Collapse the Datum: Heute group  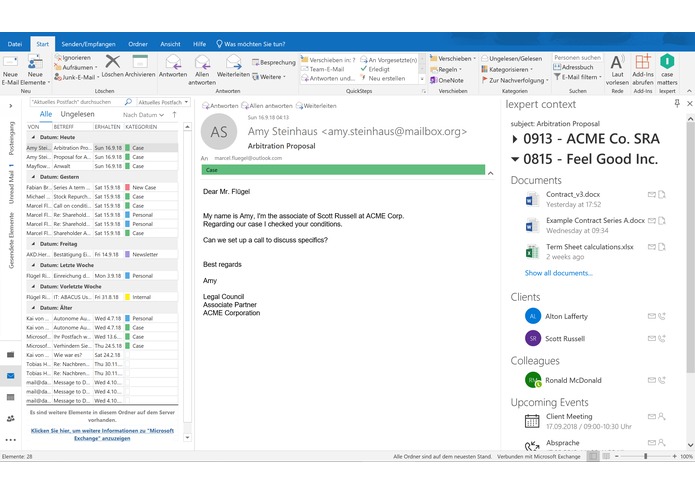point(33,137)
